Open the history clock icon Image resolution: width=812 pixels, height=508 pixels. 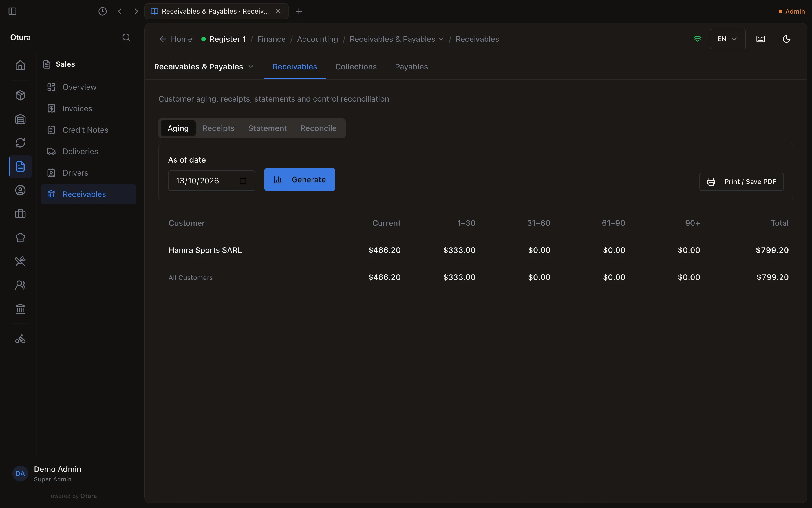tap(102, 11)
